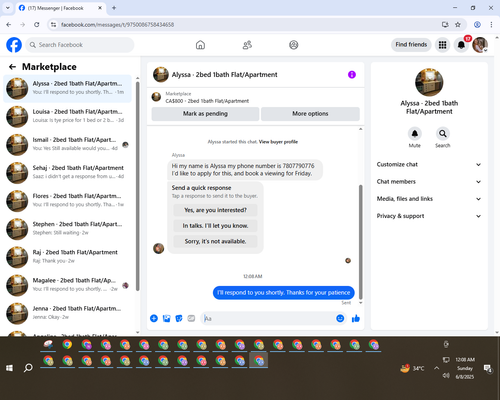Reload the page in Chrome
500x400 pixels.
pos(37,24)
